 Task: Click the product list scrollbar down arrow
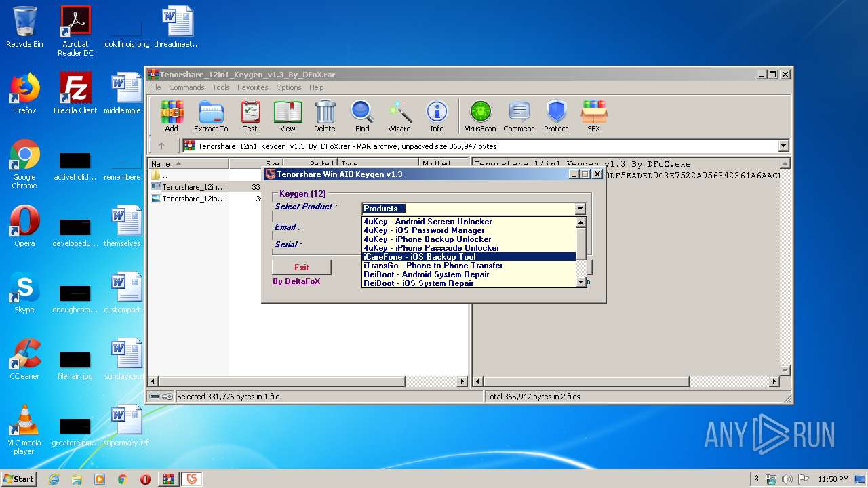click(x=580, y=282)
